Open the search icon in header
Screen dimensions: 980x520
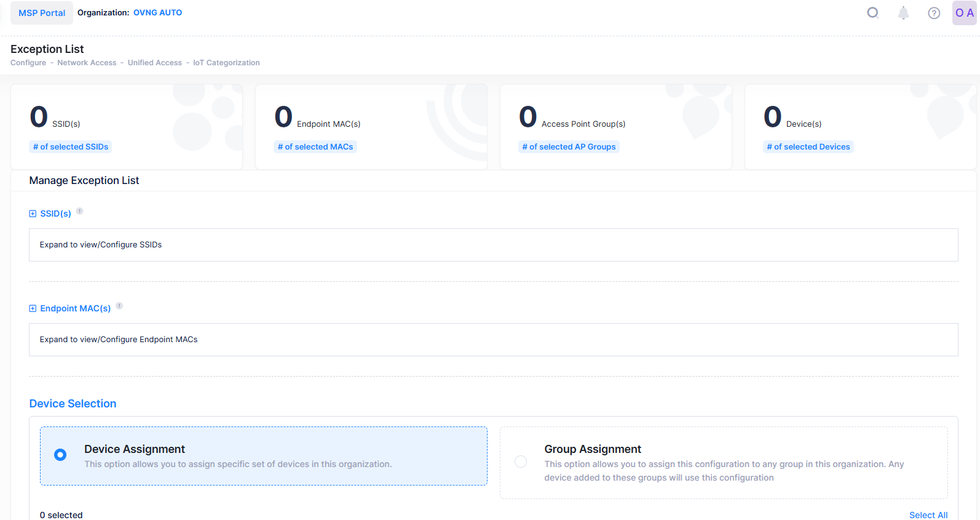click(x=872, y=13)
